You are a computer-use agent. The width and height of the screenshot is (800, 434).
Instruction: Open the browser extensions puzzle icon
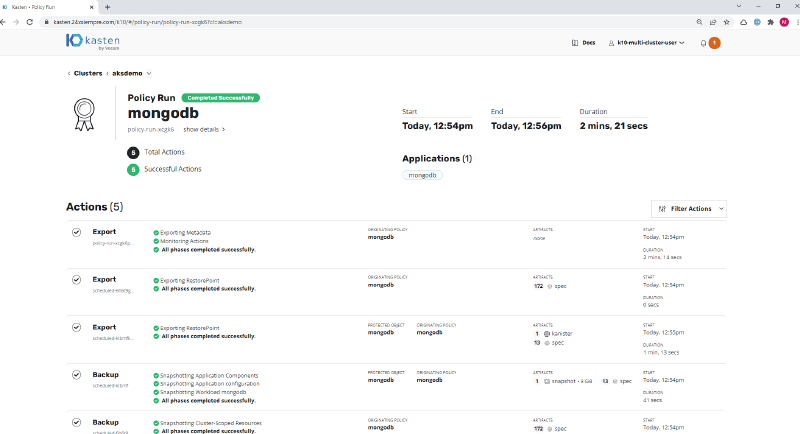(x=770, y=22)
